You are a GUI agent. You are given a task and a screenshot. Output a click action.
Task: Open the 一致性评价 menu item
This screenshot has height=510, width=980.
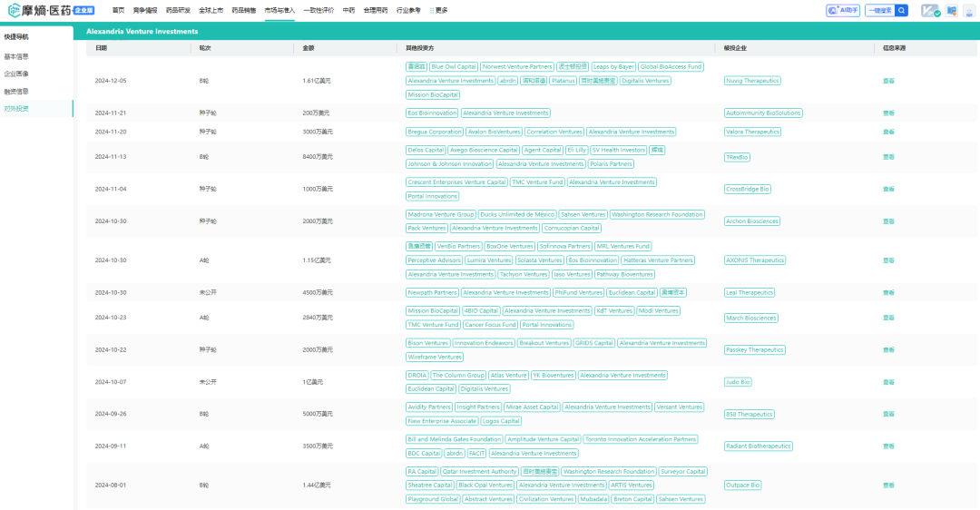pos(318,11)
